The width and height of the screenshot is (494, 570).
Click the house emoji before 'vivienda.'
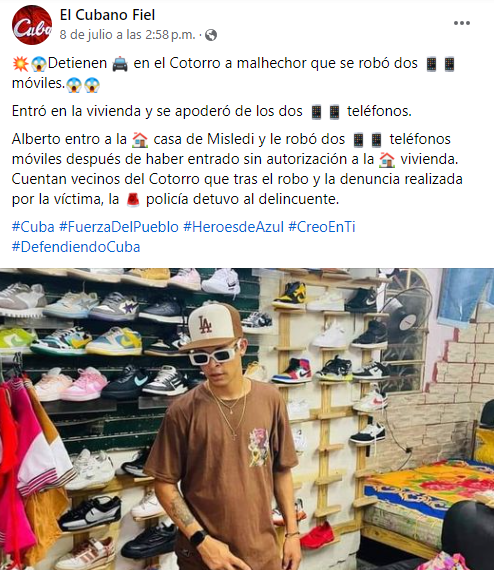click(x=387, y=160)
